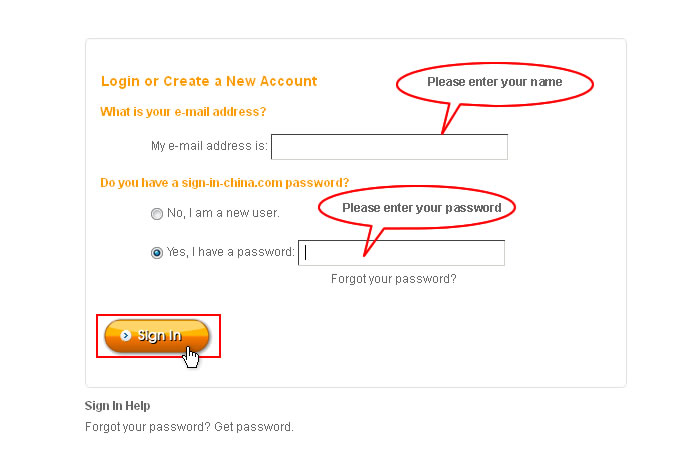700x476 pixels.
Task: Click 'Forgot your password?' text under Sign In Help
Action: pos(147,427)
